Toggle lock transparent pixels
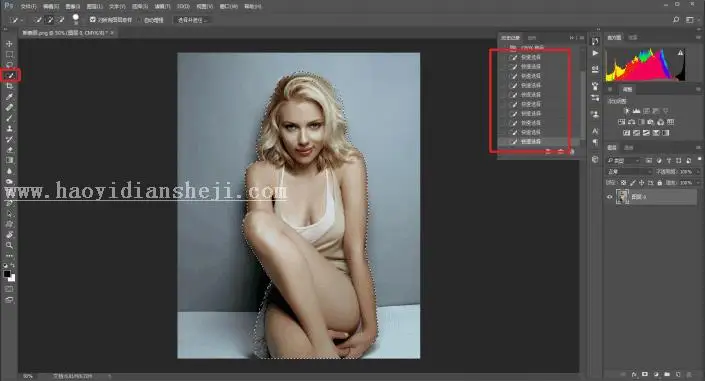The image size is (705, 381). pyautogui.click(x=623, y=183)
